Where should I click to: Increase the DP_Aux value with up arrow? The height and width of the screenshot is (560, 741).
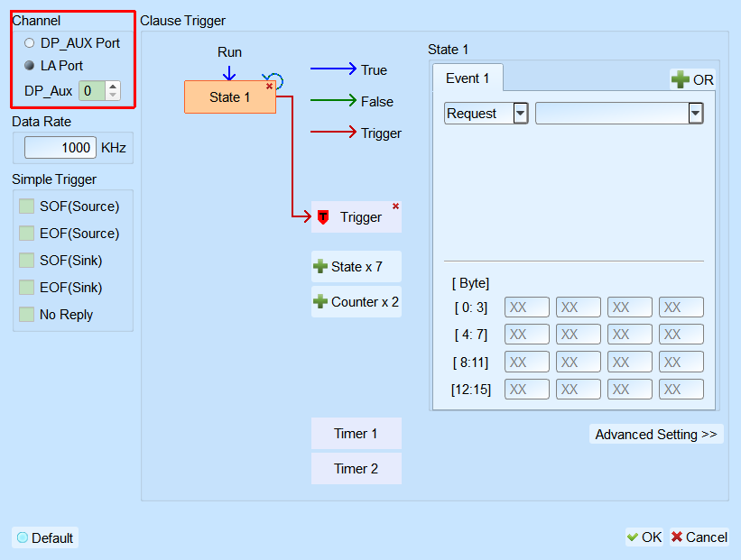tap(113, 86)
